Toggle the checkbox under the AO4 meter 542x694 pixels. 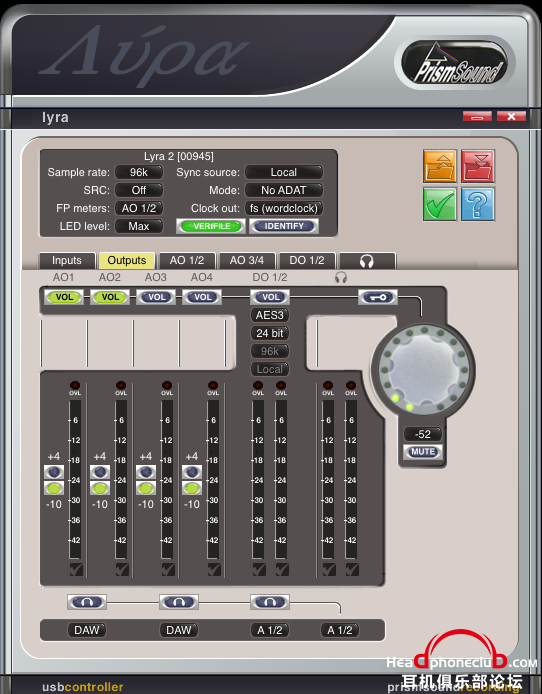[214, 569]
